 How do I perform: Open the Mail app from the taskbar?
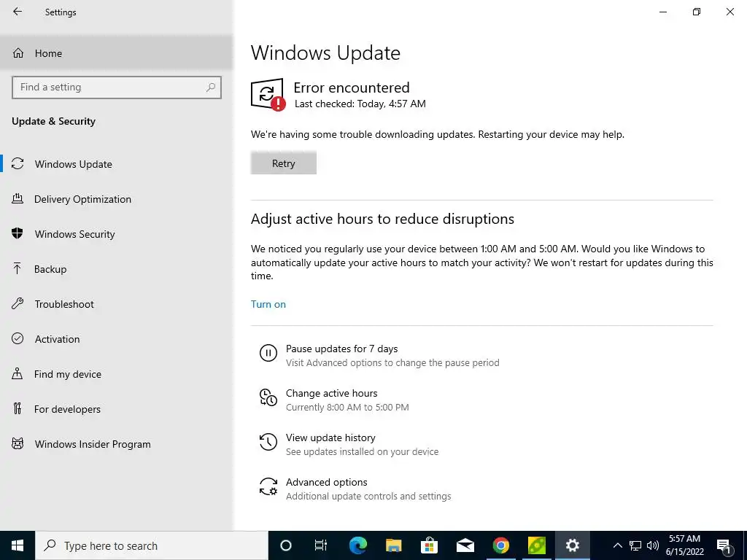point(465,545)
